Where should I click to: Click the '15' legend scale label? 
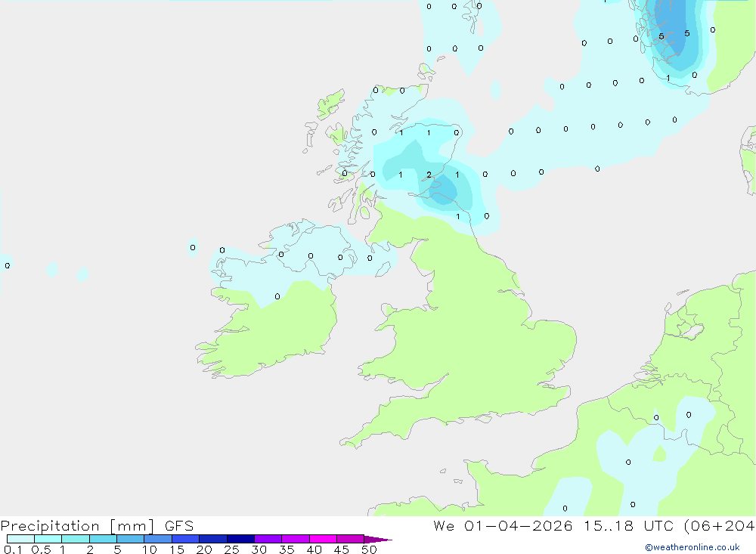click(x=177, y=549)
